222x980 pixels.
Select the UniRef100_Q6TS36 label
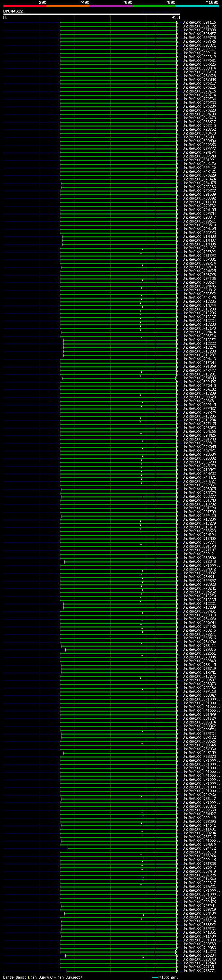pos(199,864)
